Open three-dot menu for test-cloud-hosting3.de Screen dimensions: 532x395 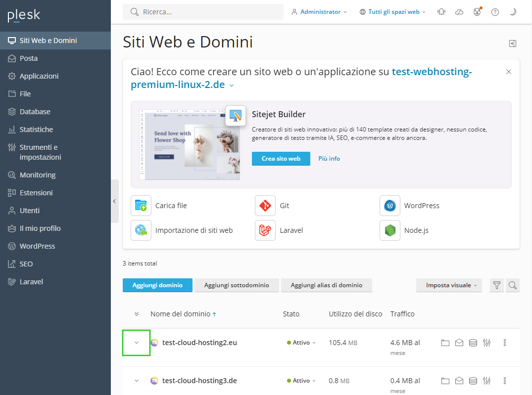coord(505,381)
